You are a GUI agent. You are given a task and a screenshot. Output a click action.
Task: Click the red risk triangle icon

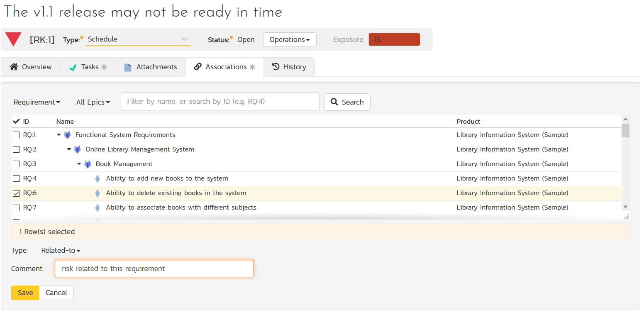coord(13,39)
